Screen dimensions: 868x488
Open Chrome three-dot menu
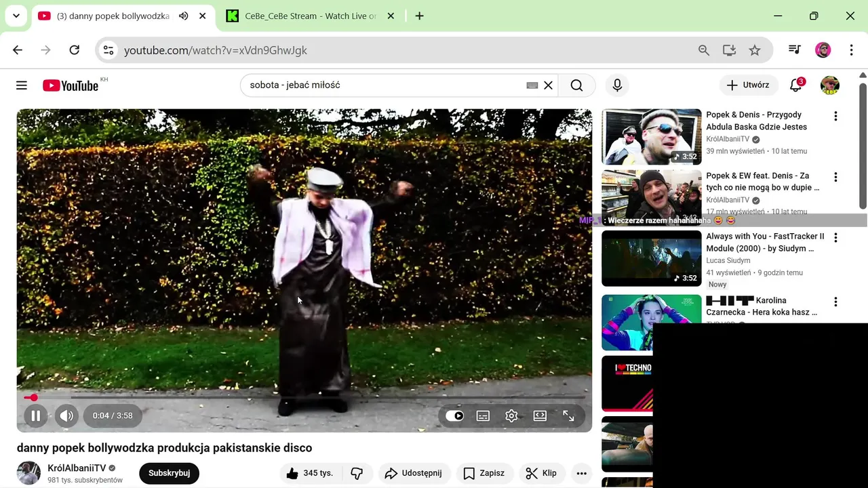pos(851,50)
